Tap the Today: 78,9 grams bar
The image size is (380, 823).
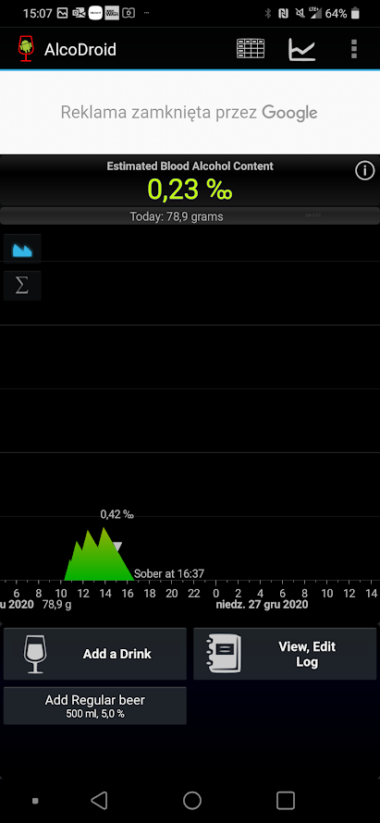[190, 216]
